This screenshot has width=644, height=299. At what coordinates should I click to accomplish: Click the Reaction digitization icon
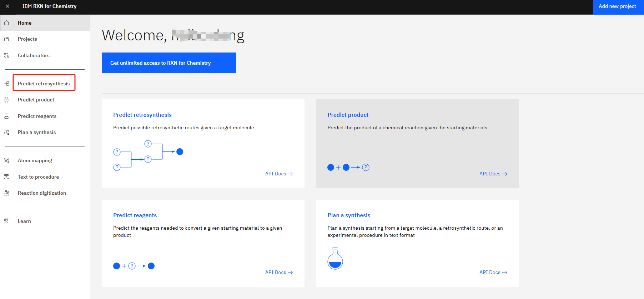pyautogui.click(x=6, y=193)
